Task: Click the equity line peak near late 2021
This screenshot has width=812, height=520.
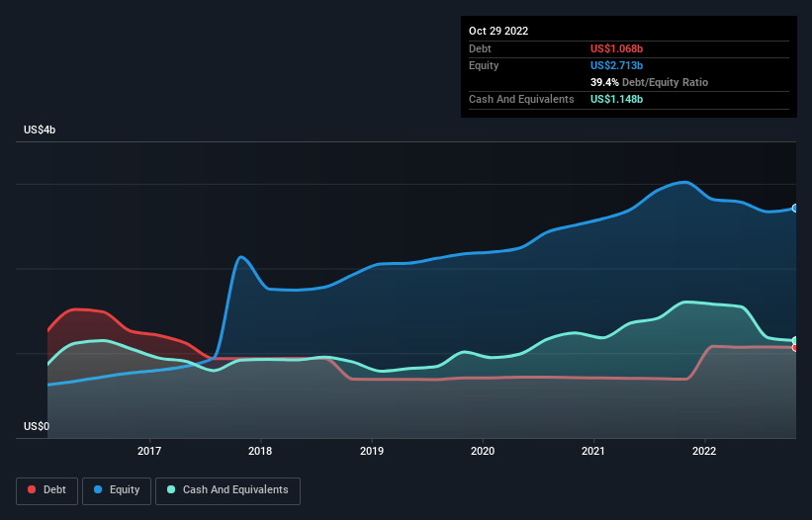Action: [x=685, y=182]
